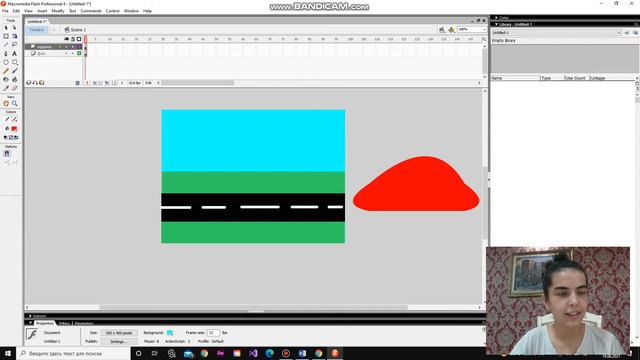
Task: Click the Publish Settings button
Action: tap(119, 341)
